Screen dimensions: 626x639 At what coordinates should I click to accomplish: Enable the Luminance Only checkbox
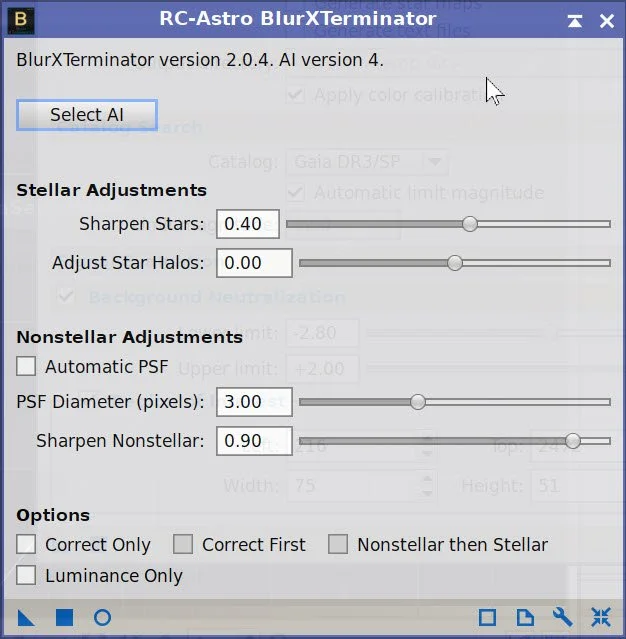[x=26, y=575]
